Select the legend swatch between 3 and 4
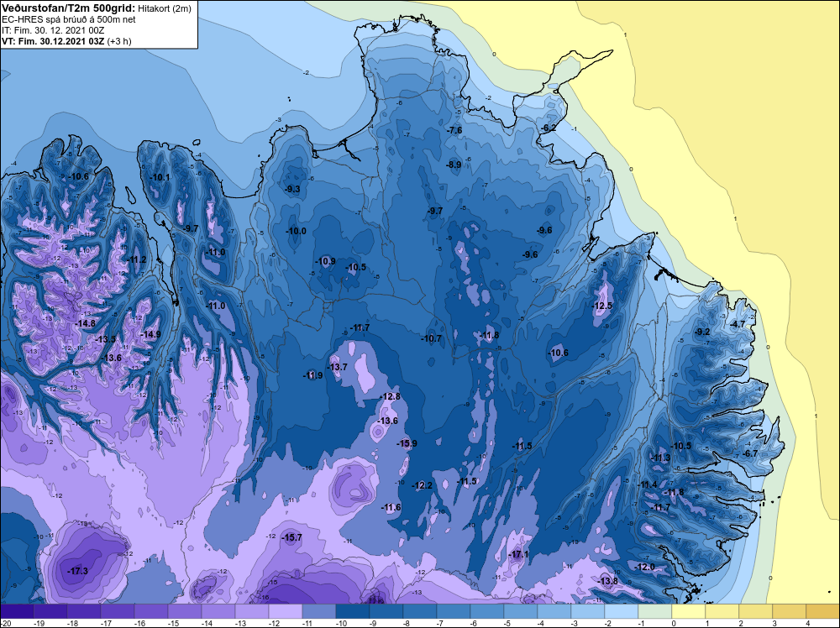The image size is (840, 628). [789, 611]
